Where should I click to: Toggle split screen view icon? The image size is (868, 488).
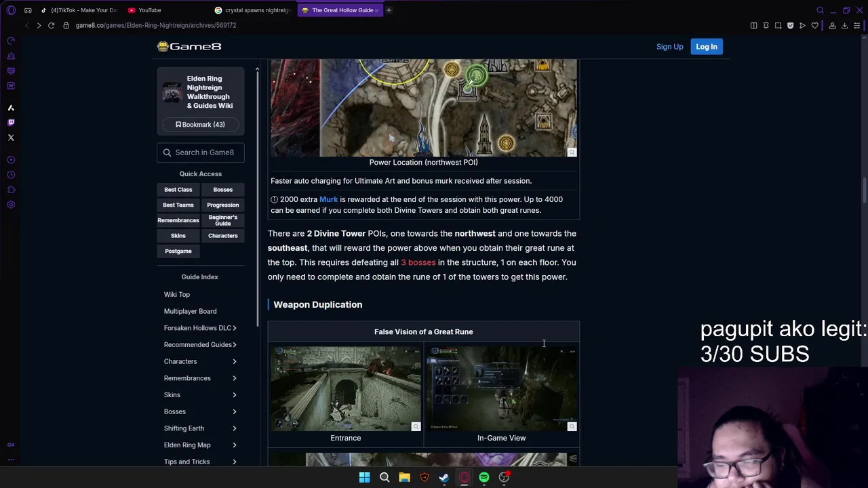[753, 26]
